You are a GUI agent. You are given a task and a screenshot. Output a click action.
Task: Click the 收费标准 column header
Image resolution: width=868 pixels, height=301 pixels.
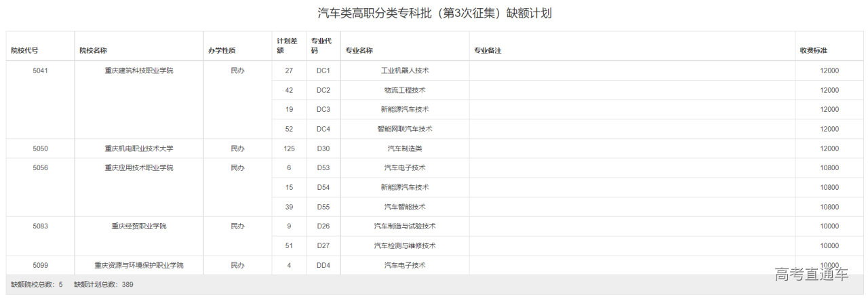[812, 51]
